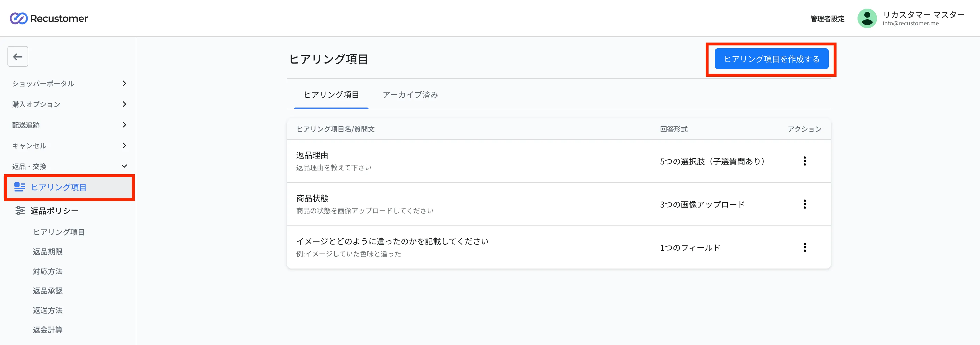This screenshot has height=345, width=980.
Task: Open 管理者設定 in the header
Action: [x=827, y=19]
